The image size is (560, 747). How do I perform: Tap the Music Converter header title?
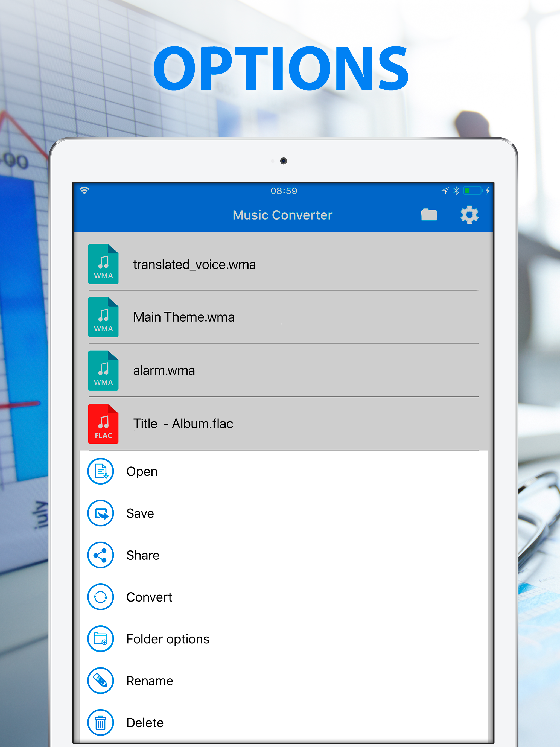[282, 215]
